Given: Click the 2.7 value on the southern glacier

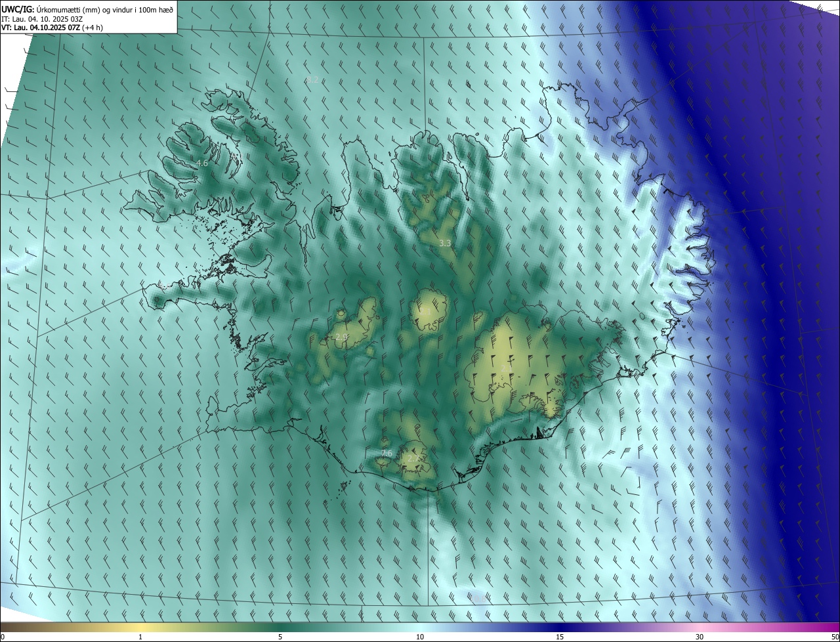Looking at the screenshot, I should coord(413,458).
